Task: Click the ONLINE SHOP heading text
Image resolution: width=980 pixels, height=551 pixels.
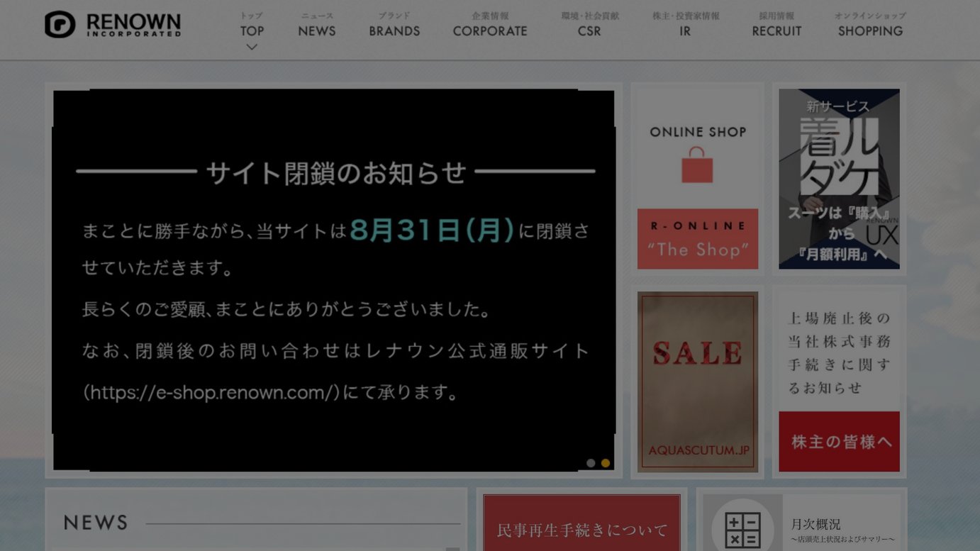Action: click(698, 132)
